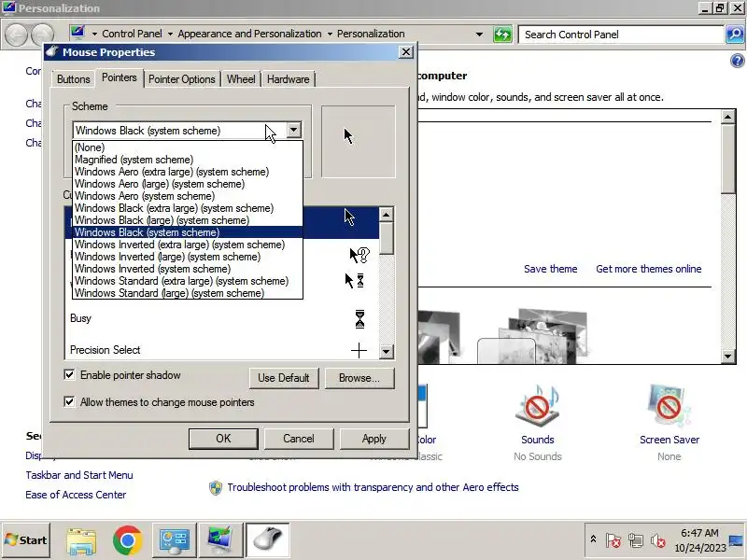
Task: Click the Control Panel address bar icon
Action: (78, 33)
